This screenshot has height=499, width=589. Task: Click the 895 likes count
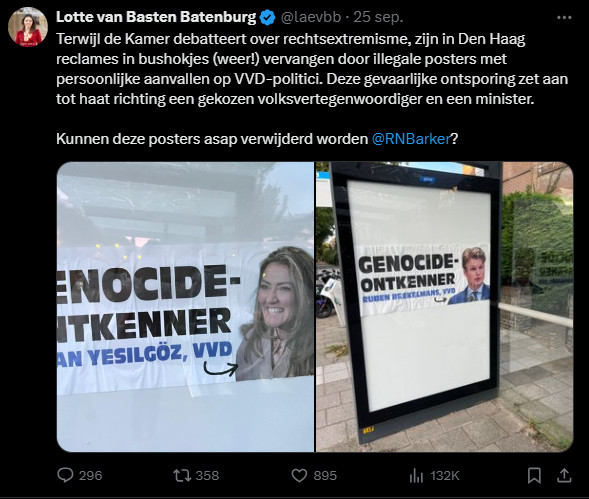tap(325, 476)
